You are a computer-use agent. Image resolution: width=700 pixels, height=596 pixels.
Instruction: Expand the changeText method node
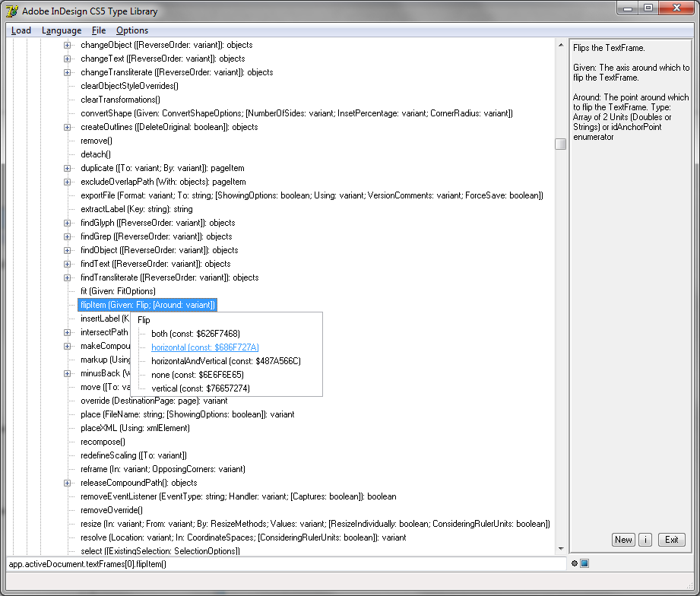pos(67,59)
